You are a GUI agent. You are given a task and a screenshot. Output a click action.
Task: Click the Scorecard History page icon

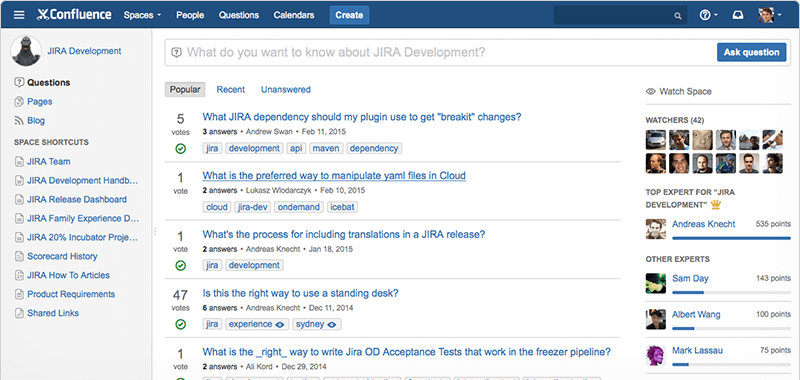[x=19, y=257]
